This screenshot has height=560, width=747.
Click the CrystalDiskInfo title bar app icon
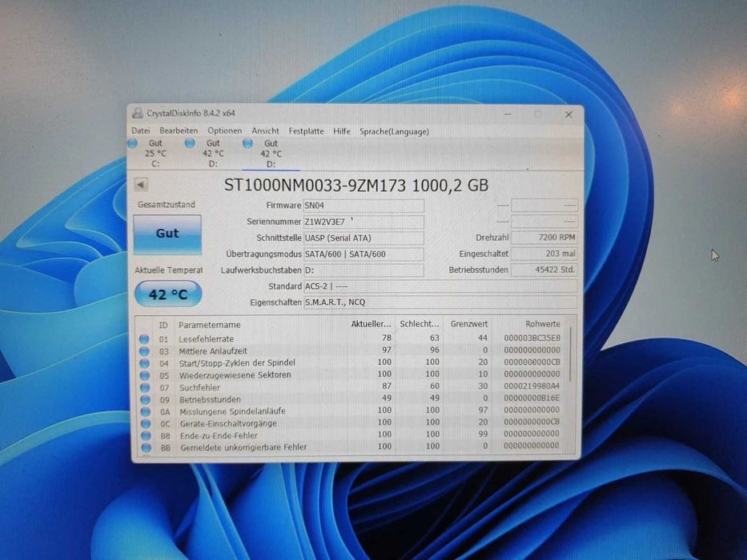point(138,113)
